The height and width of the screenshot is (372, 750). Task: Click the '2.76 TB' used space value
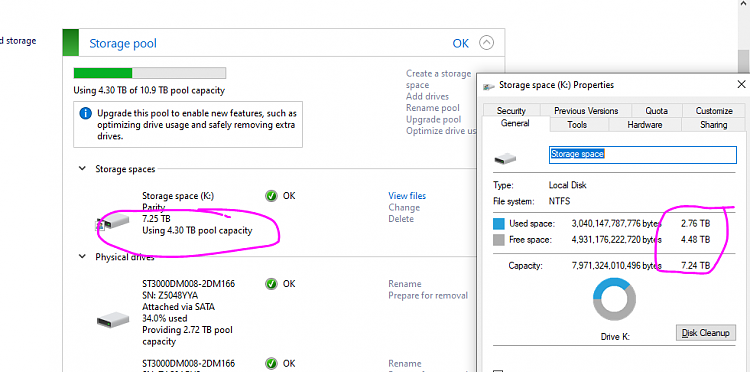click(695, 223)
